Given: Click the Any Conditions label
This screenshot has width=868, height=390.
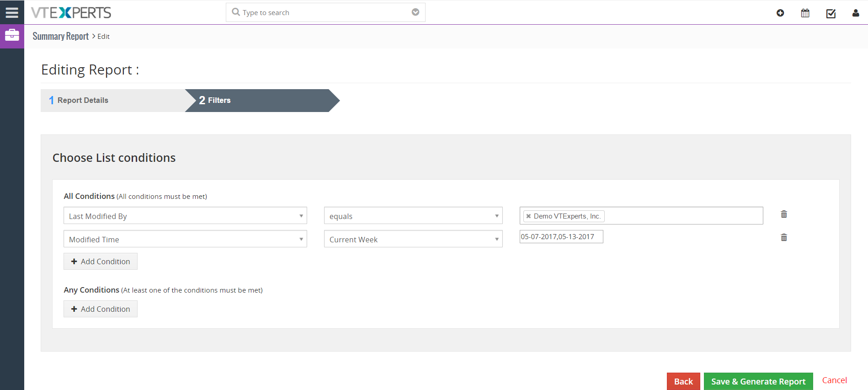Looking at the screenshot, I should [x=91, y=290].
